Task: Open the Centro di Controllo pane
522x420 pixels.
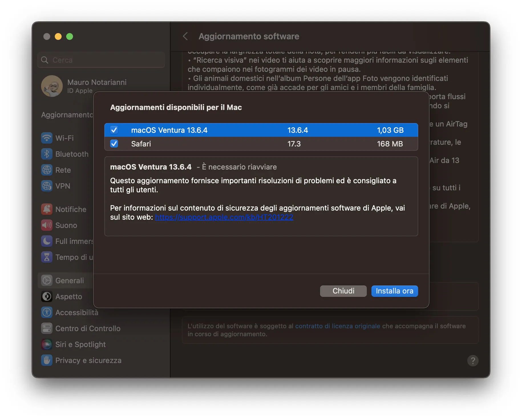Action: pos(88,329)
